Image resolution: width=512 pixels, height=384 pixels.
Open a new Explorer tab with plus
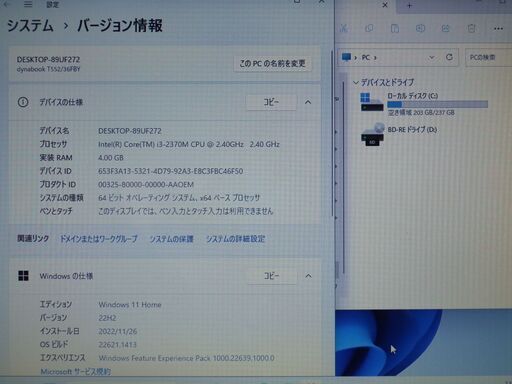point(409,5)
